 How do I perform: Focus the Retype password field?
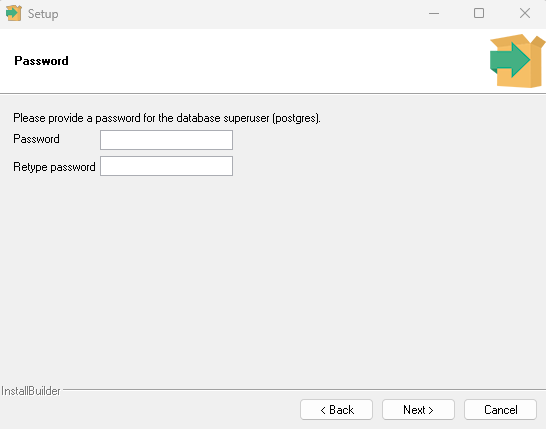pos(166,166)
